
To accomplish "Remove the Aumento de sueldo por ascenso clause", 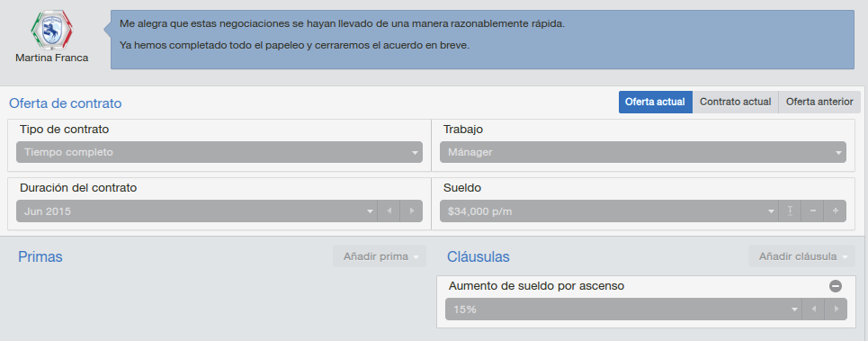I will [x=836, y=286].
